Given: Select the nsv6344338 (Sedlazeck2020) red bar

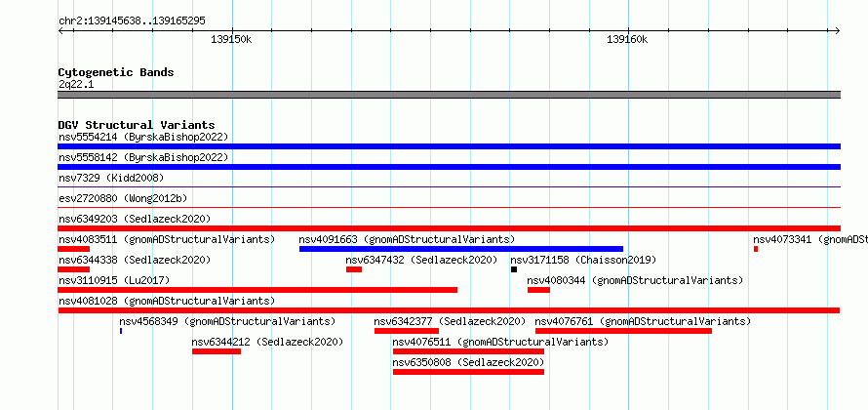Looking at the screenshot, I should (73, 269).
